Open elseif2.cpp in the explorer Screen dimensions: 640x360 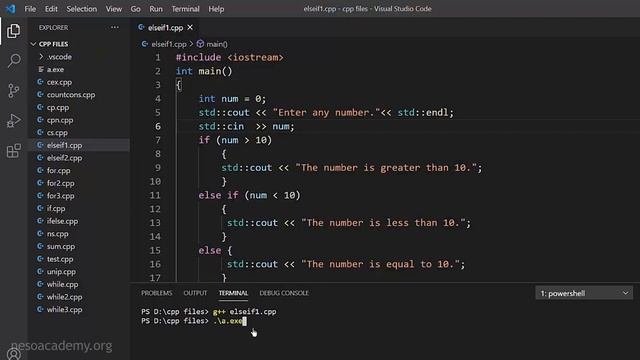64,158
